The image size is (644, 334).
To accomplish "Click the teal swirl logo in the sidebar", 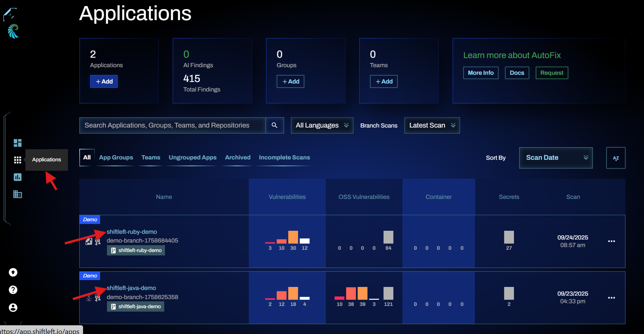I will click(x=13, y=31).
